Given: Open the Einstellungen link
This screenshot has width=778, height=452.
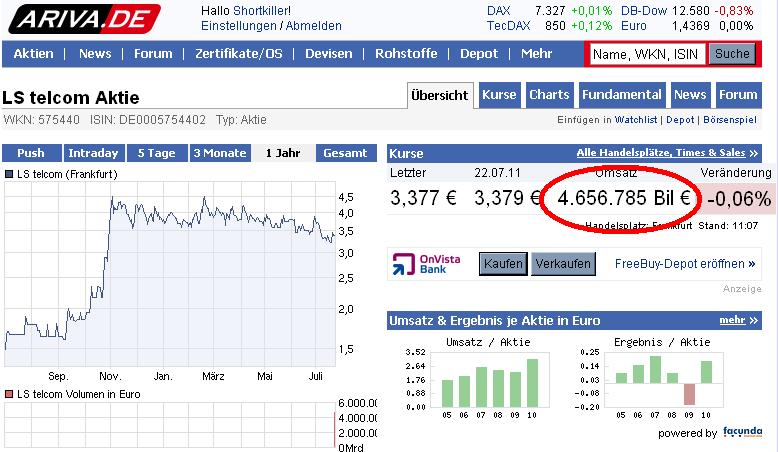Looking at the screenshot, I should click(238, 26).
